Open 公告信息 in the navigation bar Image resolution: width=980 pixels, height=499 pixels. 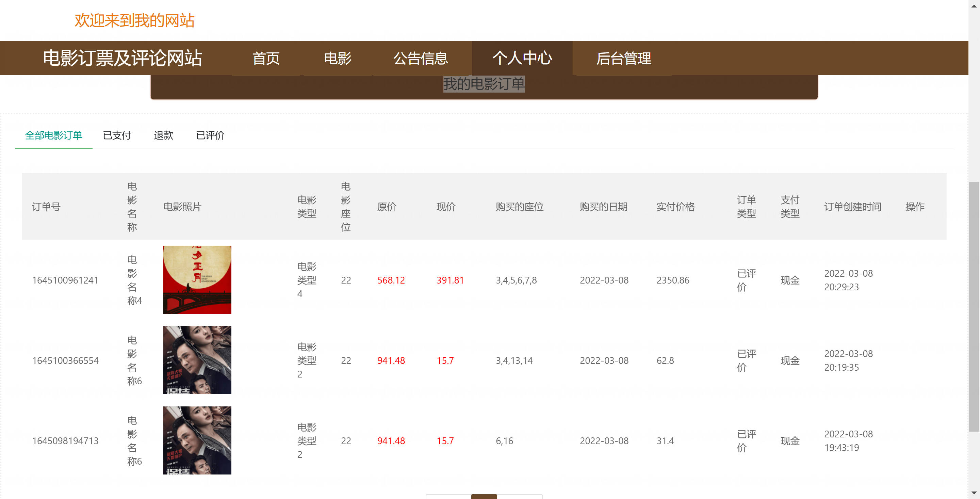click(x=421, y=58)
